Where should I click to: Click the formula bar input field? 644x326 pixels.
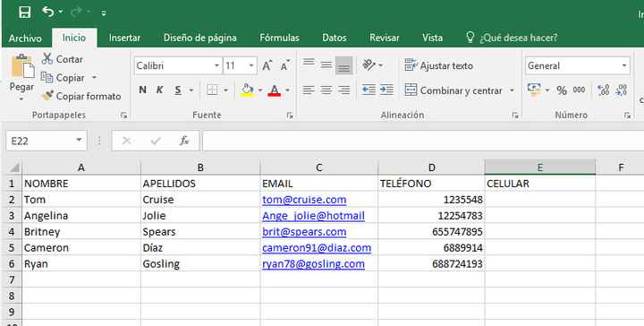(x=423, y=141)
